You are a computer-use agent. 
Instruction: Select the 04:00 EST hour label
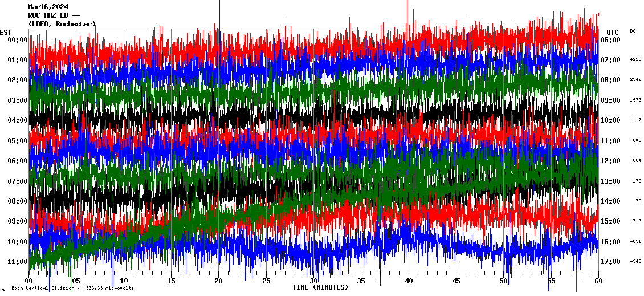coord(17,120)
